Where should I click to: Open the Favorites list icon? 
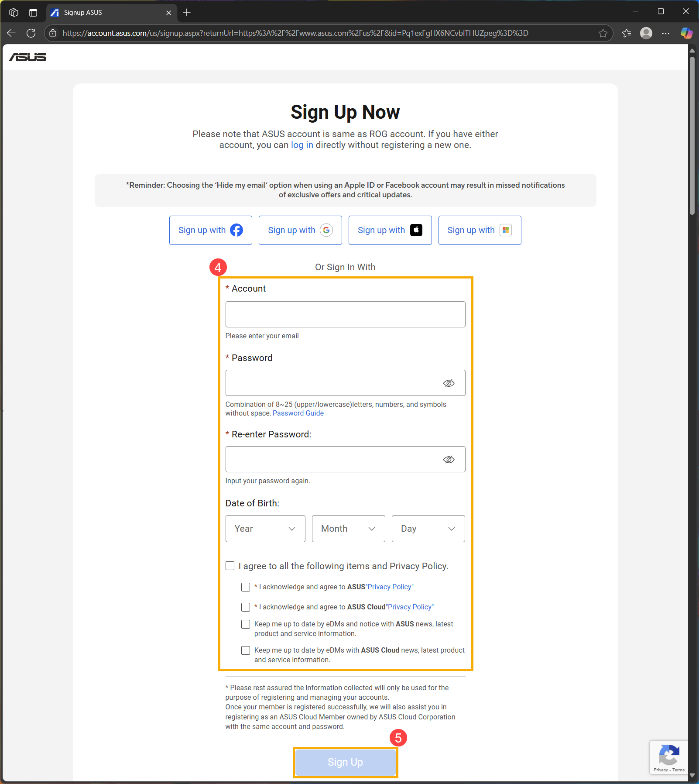coord(627,33)
